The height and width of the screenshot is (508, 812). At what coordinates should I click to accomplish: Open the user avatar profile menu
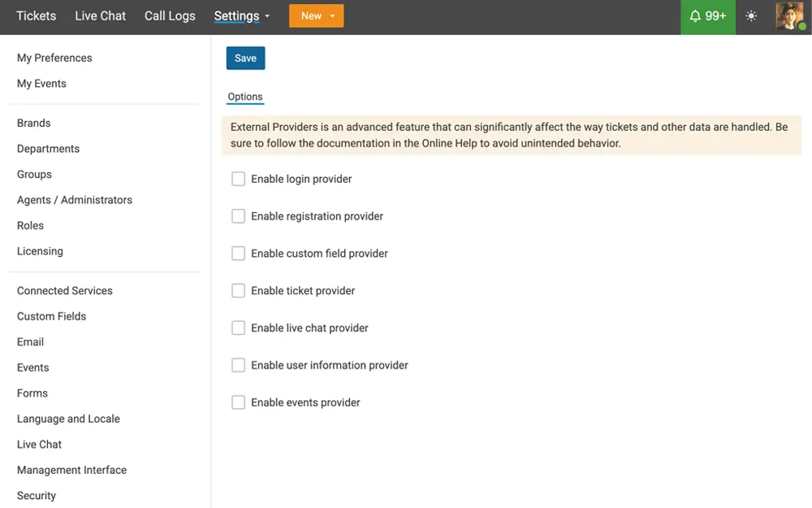point(790,16)
